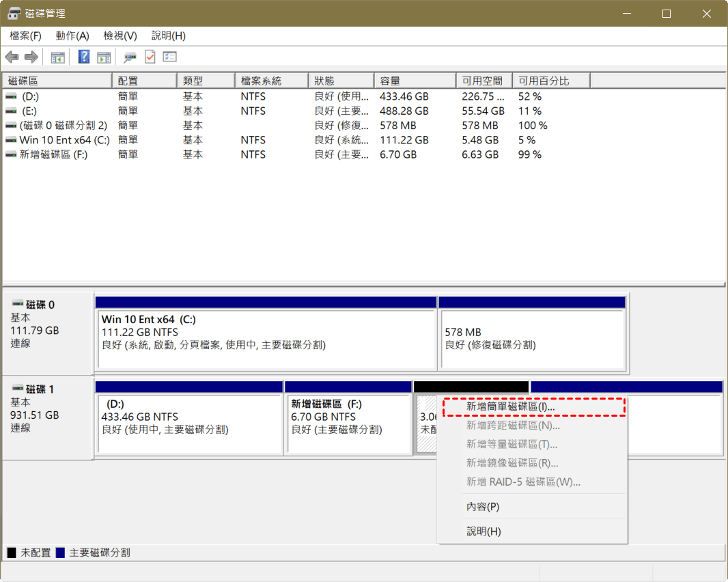728x582 pixels.
Task: Click the red checkmark document icon
Action: pyautogui.click(x=150, y=57)
